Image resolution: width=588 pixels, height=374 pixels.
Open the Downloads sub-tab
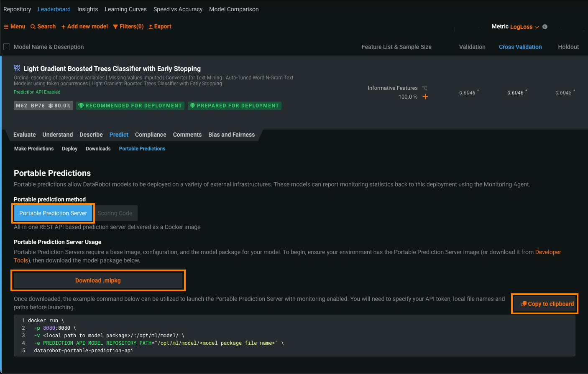98,149
